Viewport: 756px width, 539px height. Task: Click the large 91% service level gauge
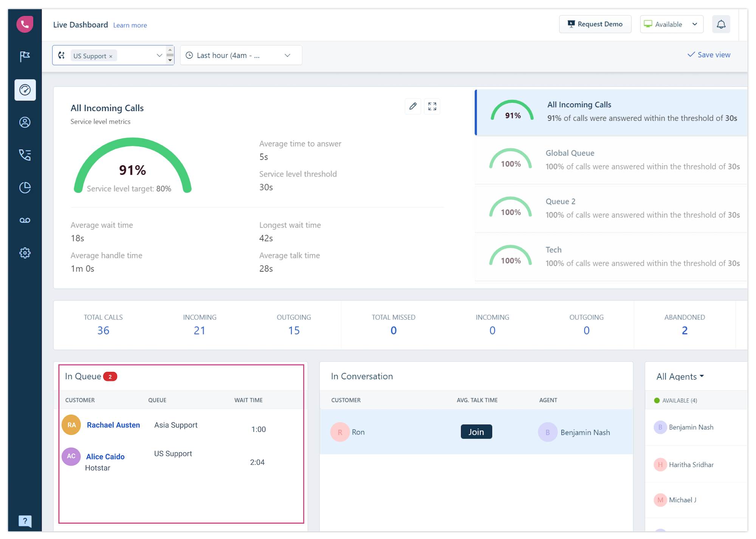[133, 165]
